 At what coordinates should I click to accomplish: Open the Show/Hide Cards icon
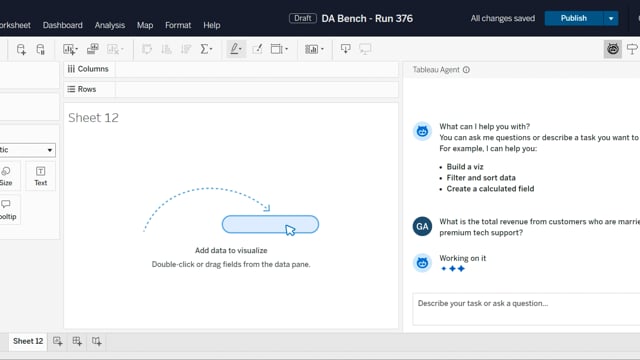tap(314, 49)
